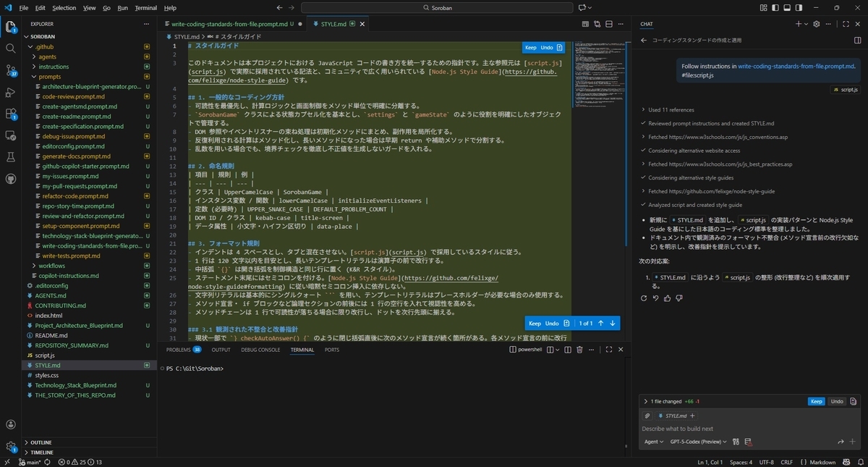Expand the workflows folder
Viewport: 868px width, 467px height.
point(52,266)
